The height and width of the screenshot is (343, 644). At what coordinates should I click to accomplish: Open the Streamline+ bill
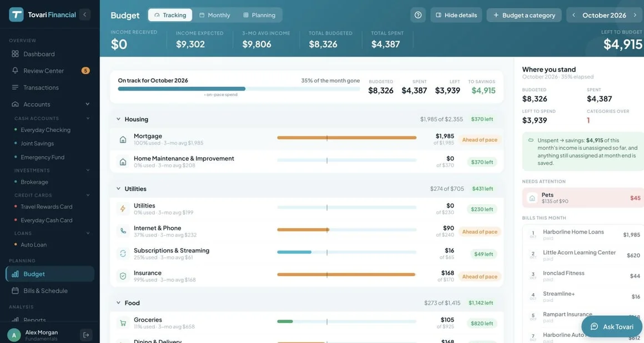583,296
